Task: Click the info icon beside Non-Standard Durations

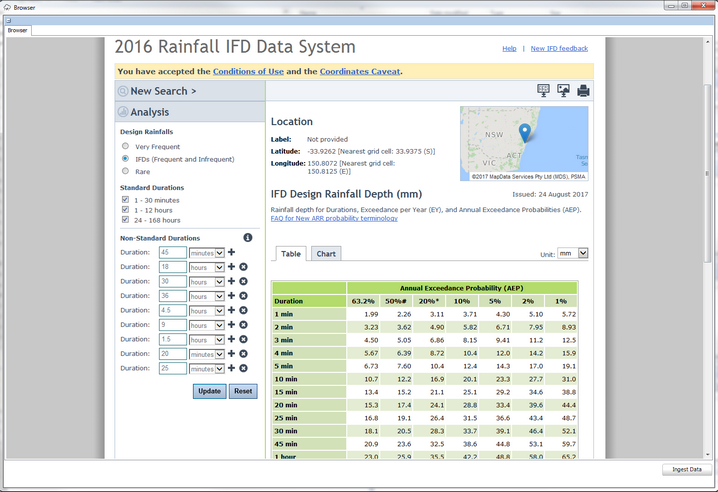Action: point(248,238)
